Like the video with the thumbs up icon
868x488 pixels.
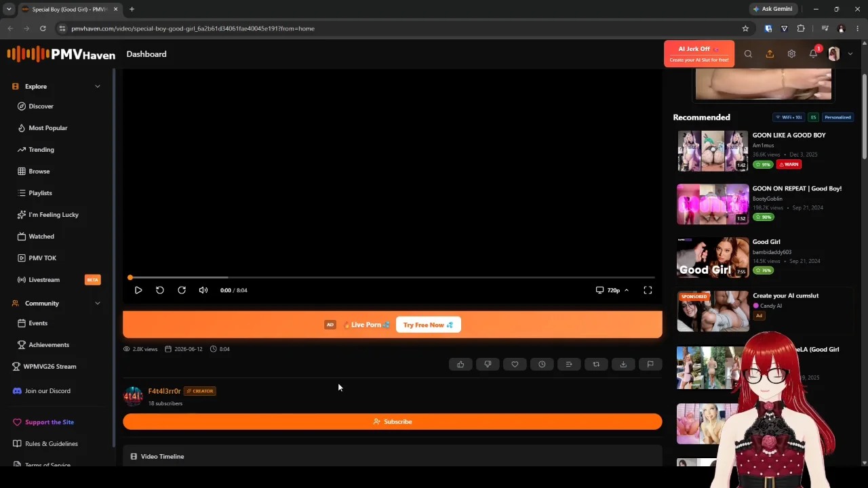(460, 365)
